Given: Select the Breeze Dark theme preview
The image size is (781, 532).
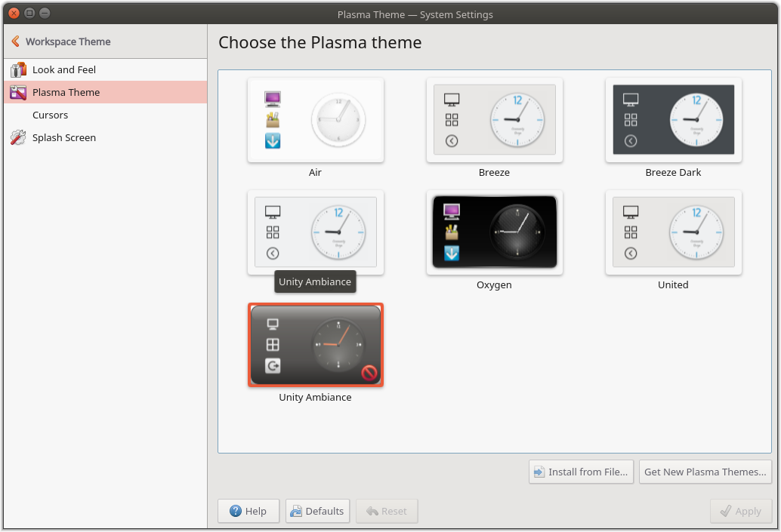Looking at the screenshot, I should (673, 119).
